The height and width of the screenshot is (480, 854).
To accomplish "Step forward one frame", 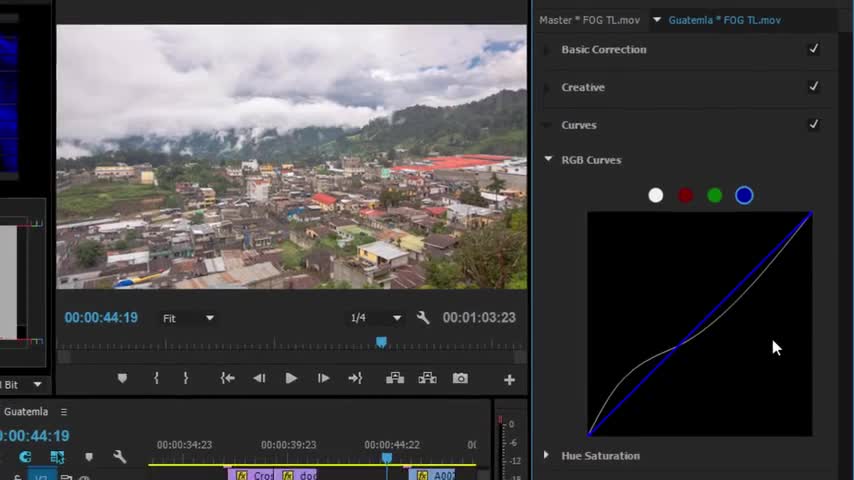I will [x=324, y=378].
